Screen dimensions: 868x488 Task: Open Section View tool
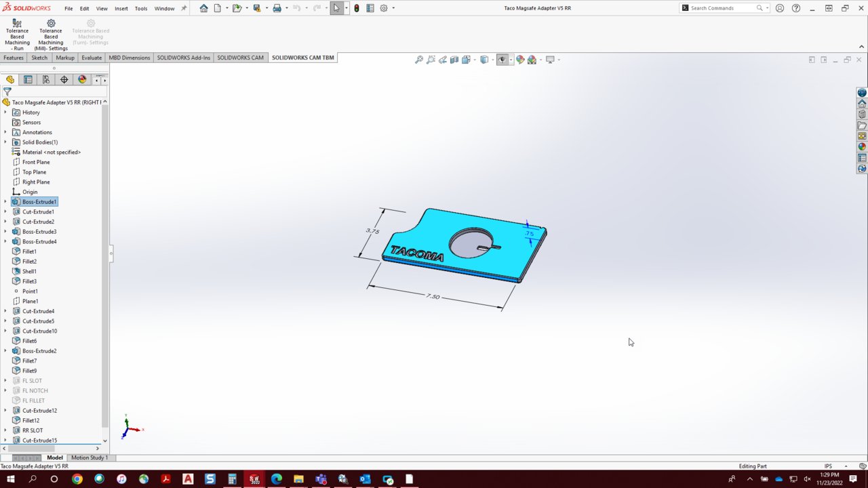(454, 60)
